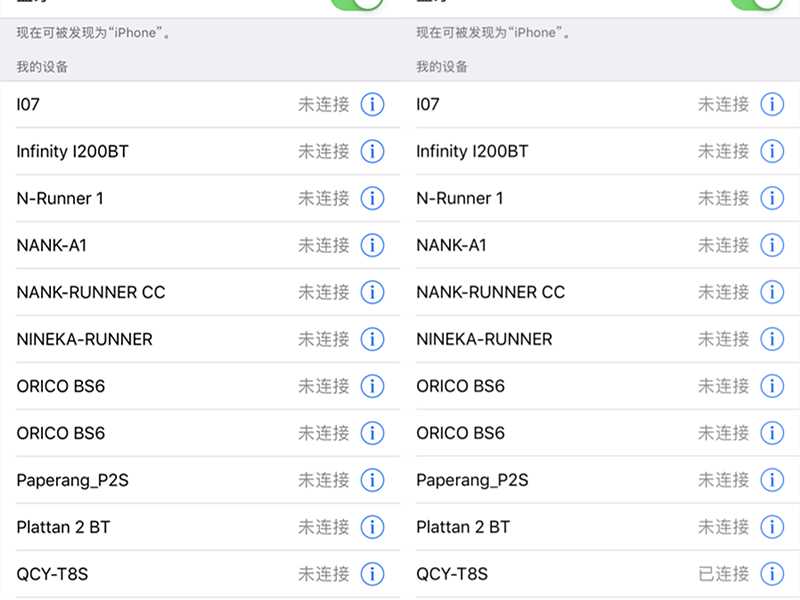Tap Plattan 2 BT info icon, right screenshot
The width and height of the screenshot is (800, 600).
(772, 527)
